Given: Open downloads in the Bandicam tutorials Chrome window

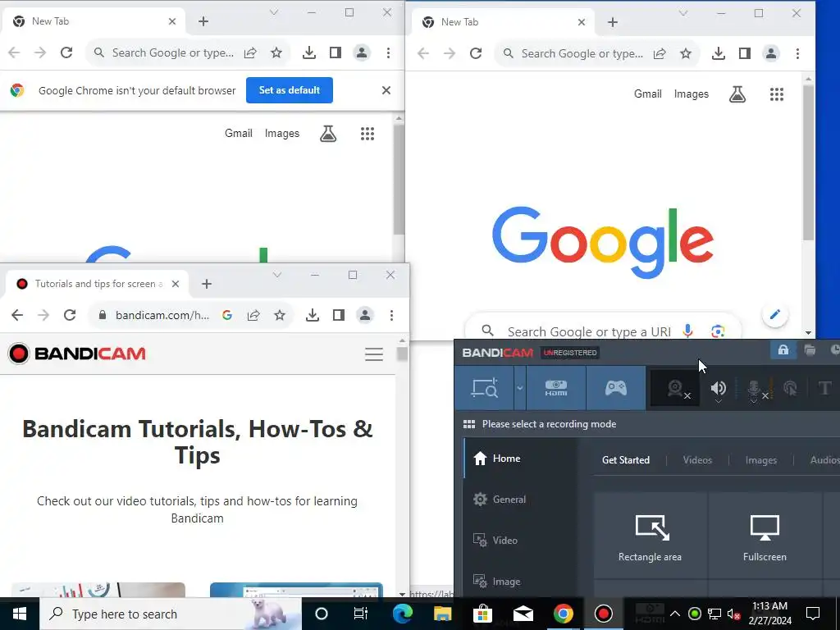Looking at the screenshot, I should pyautogui.click(x=313, y=315).
